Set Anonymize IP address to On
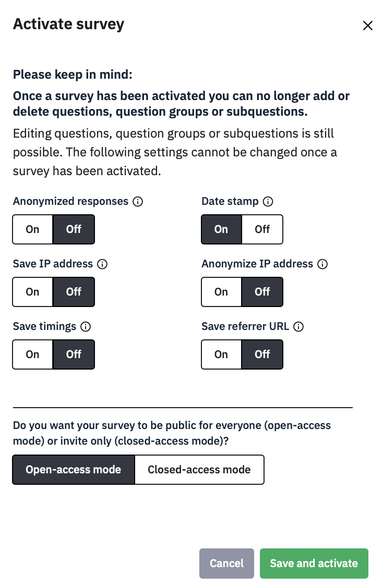The height and width of the screenshot is (588, 383). [x=222, y=292]
